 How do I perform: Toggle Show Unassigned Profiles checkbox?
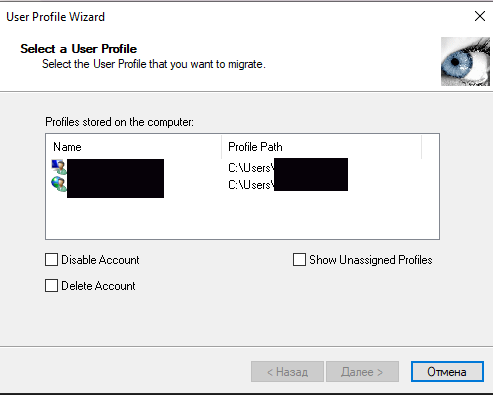click(x=299, y=260)
